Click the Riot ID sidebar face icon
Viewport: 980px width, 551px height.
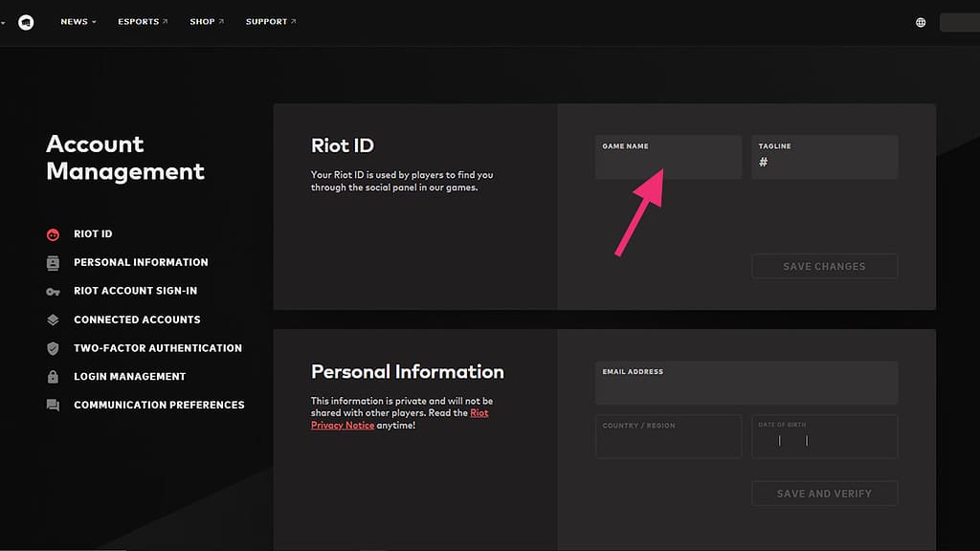coord(54,235)
